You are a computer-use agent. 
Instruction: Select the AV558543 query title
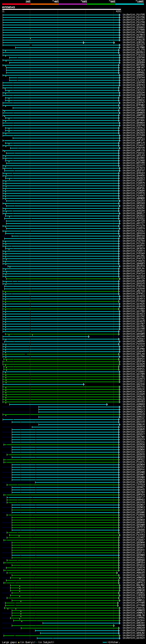(x=8, y=7)
